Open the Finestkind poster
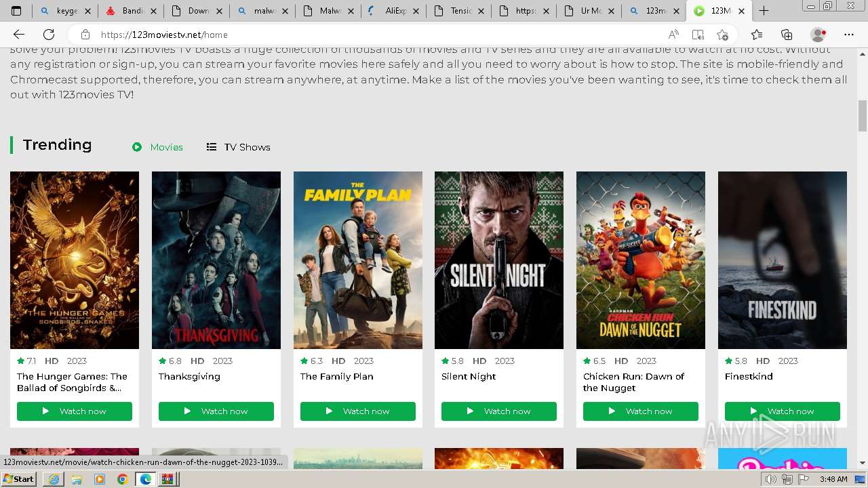 point(783,260)
